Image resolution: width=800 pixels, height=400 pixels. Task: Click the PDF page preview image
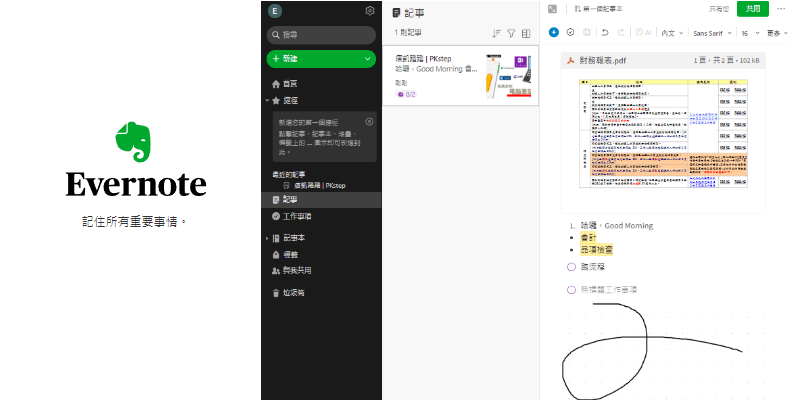point(663,133)
